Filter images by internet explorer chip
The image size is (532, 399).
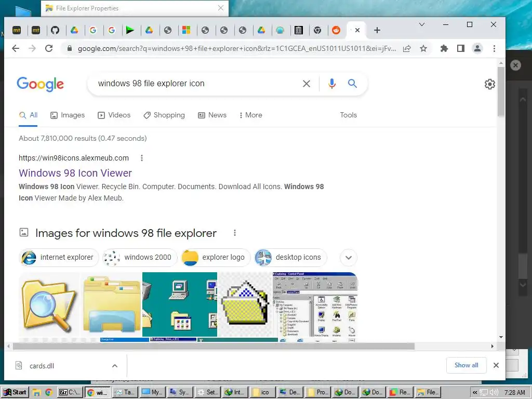[59, 257]
